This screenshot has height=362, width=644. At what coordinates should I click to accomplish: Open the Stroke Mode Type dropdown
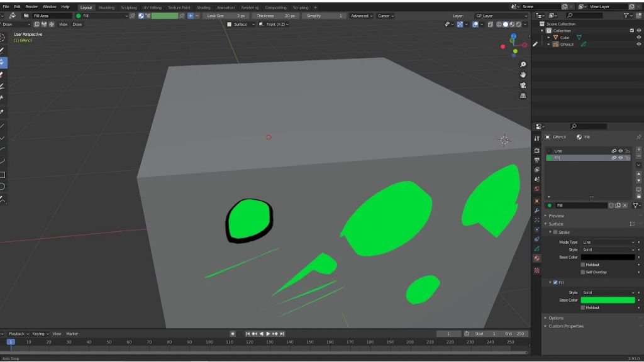608,242
